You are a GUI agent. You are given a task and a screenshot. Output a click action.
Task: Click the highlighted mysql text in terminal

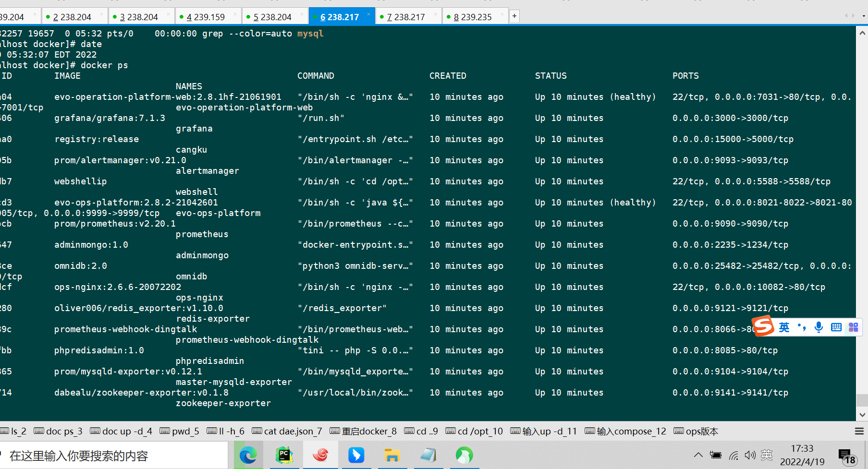pyautogui.click(x=310, y=34)
